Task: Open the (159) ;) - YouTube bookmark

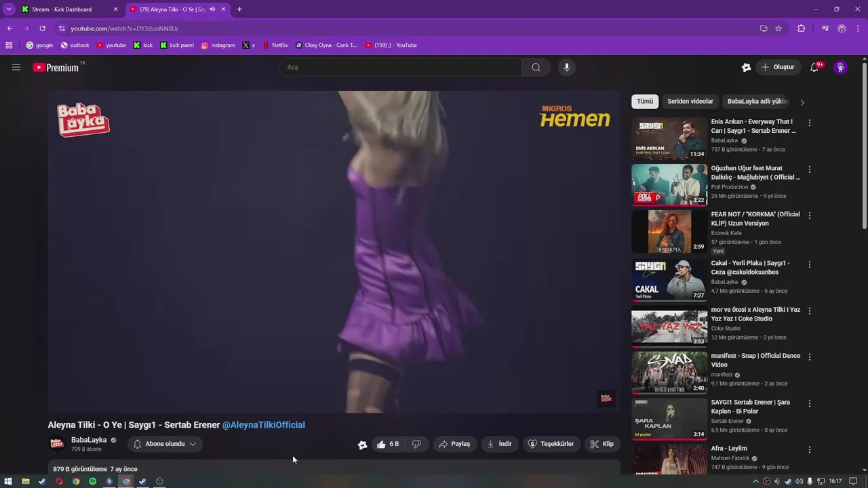Action: click(391, 45)
